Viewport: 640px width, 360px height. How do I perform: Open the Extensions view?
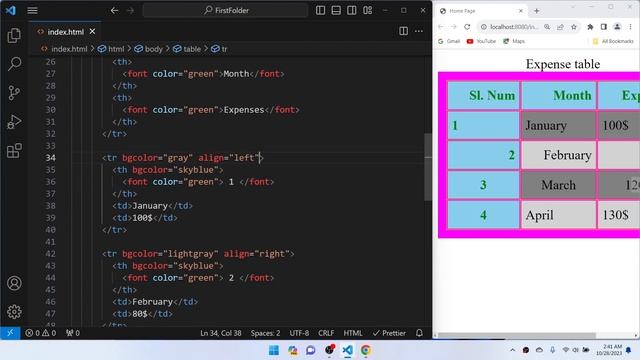pyautogui.click(x=14, y=151)
